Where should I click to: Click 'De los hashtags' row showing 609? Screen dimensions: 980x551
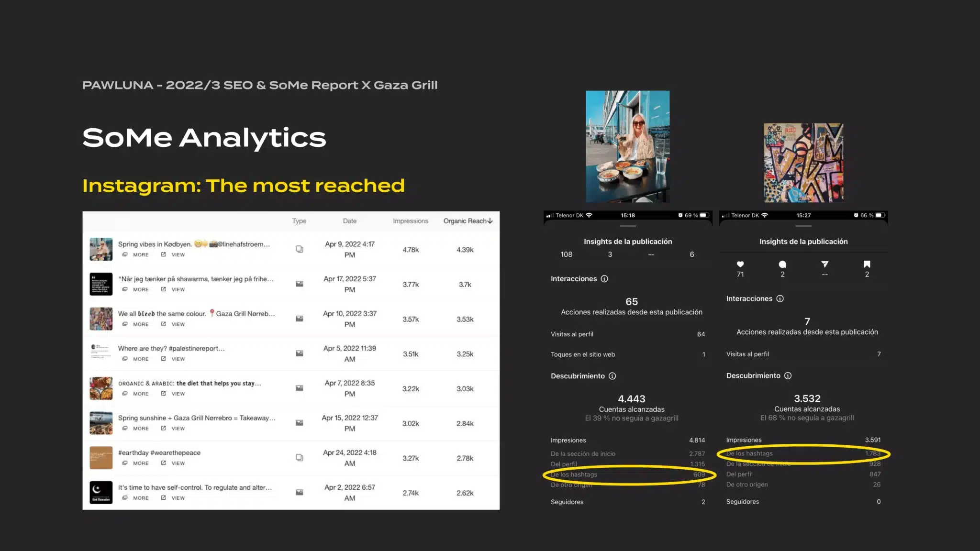coord(628,474)
